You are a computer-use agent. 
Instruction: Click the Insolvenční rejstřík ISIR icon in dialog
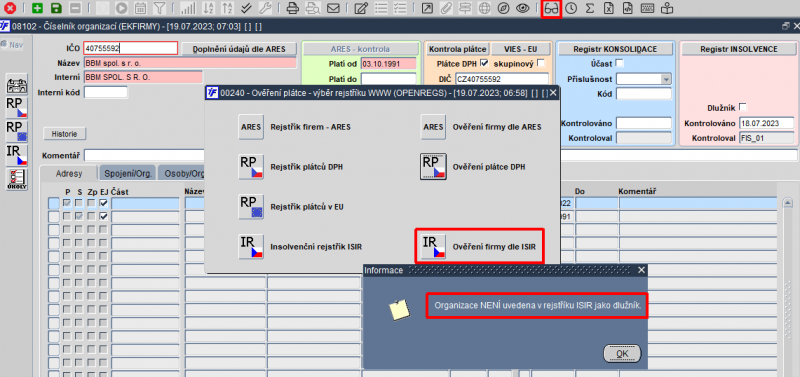251,247
